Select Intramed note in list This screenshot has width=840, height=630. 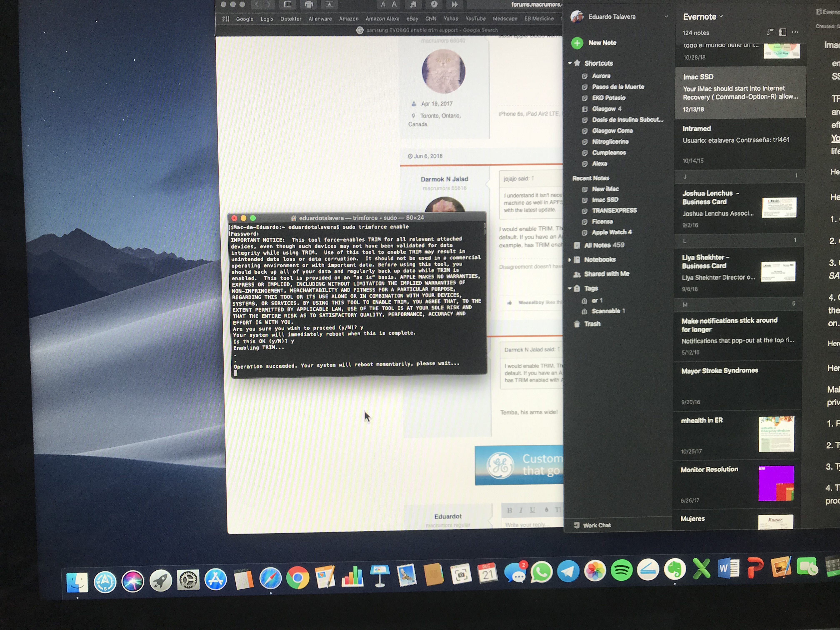[x=740, y=144]
